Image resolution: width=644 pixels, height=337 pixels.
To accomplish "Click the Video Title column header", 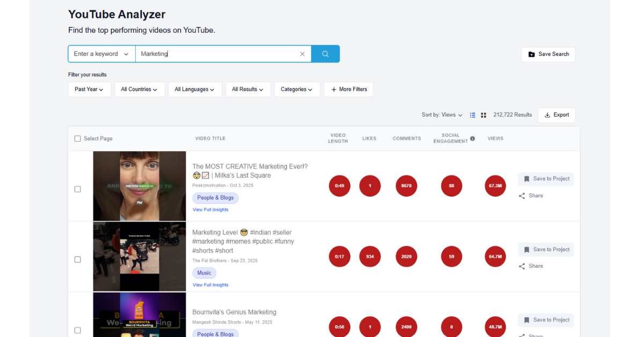I will coord(210,138).
